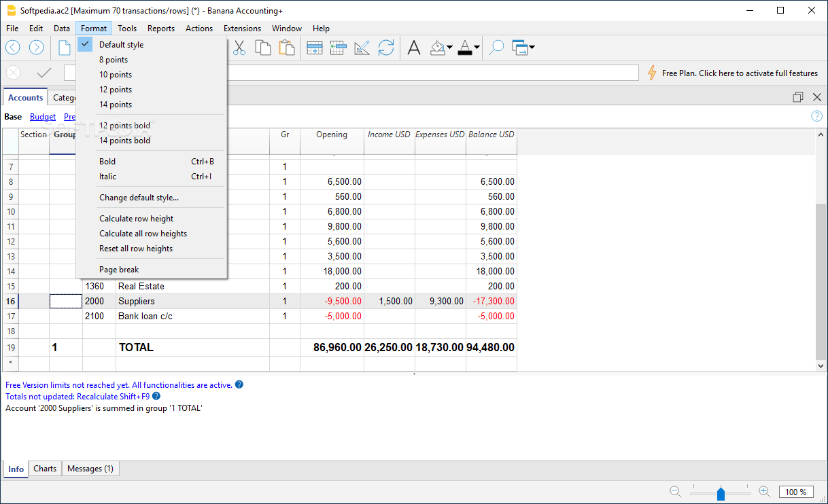Copy selection with the copy icon

[262, 48]
